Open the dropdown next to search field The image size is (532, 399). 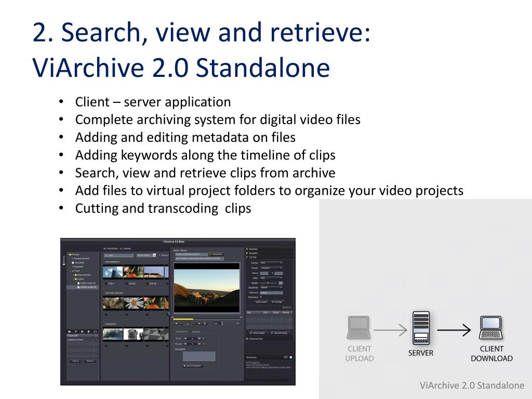tap(146, 255)
